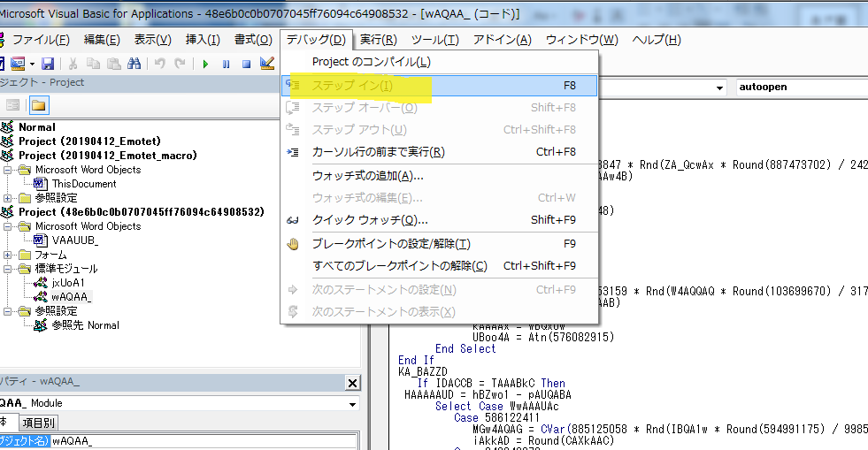Image resolution: width=868 pixels, height=450 pixels.
Task: Open the 実行(R) menu
Action: click(378, 40)
